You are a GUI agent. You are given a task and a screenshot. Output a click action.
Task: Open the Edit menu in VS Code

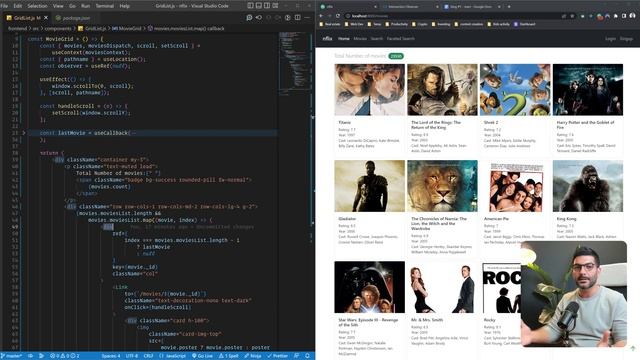(x=18, y=6)
